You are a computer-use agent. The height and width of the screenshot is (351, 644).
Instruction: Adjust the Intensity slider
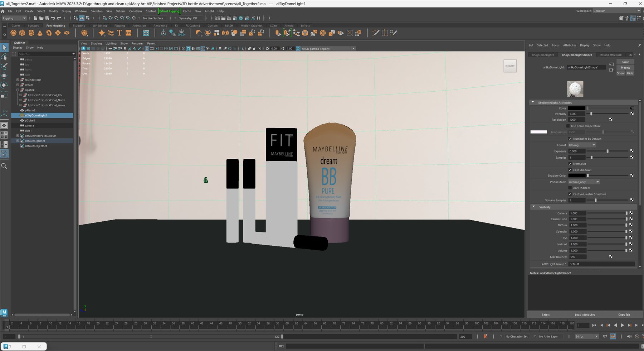pos(608,114)
